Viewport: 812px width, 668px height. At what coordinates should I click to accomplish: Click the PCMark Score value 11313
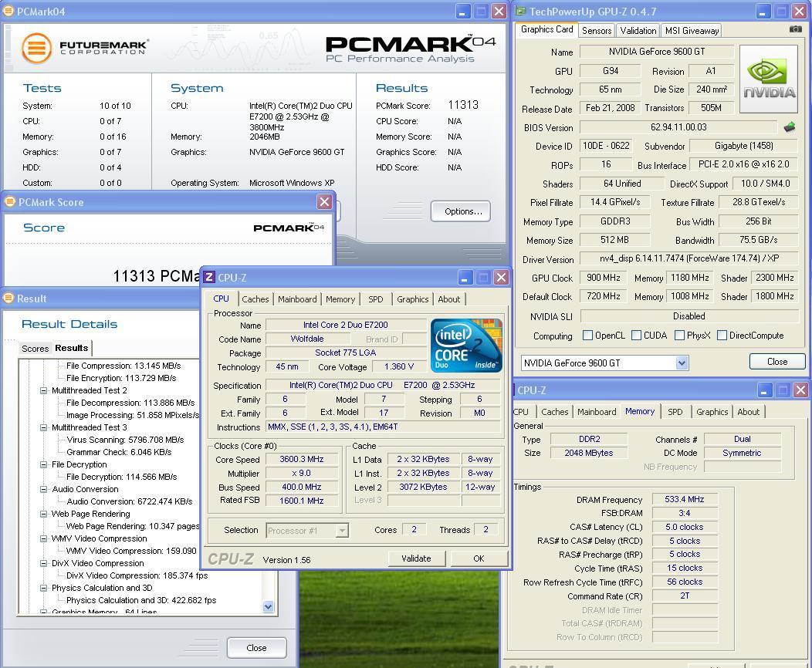coord(463,105)
